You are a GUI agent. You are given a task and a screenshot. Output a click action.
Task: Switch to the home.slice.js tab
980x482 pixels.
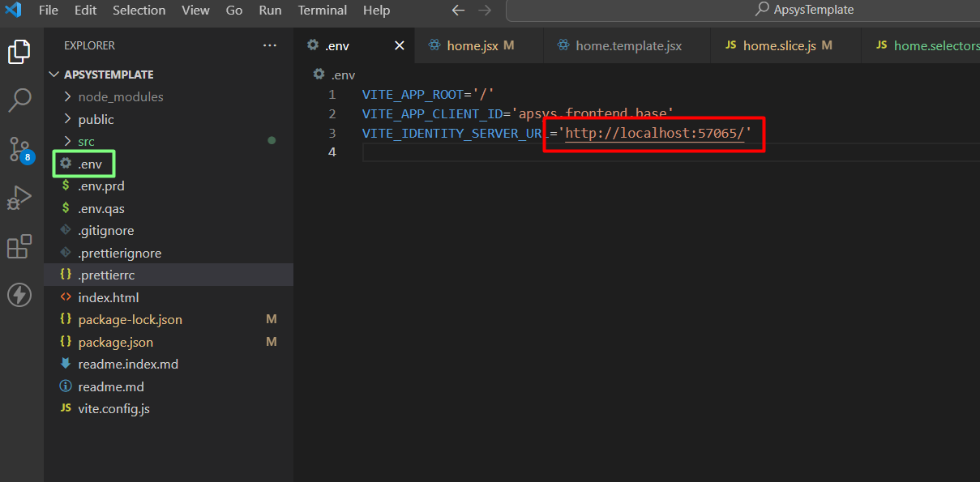click(x=779, y=45)
